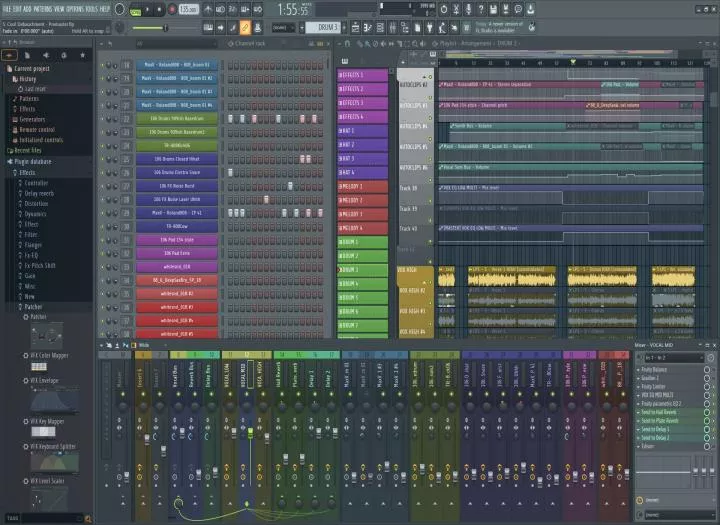
Task: Click the highlighted link/multilink controllers icon
Action: pyautogui.click(x=245, y=28)
